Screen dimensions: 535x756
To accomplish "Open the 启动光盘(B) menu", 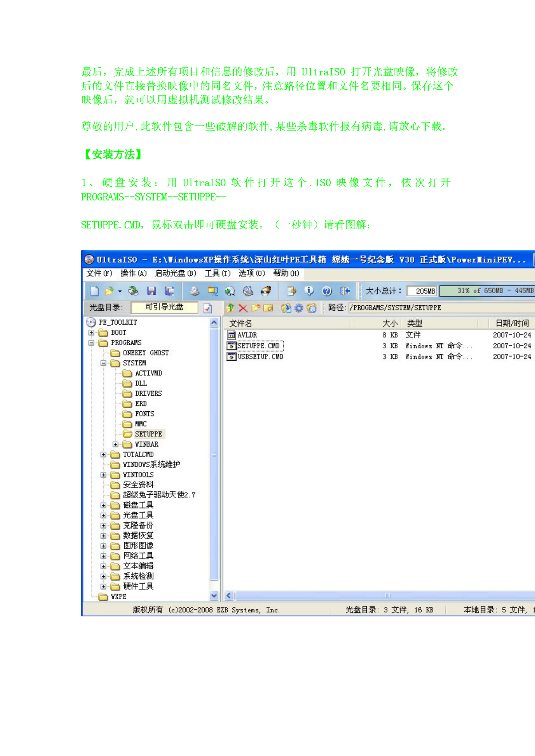I will pos(175,273).
